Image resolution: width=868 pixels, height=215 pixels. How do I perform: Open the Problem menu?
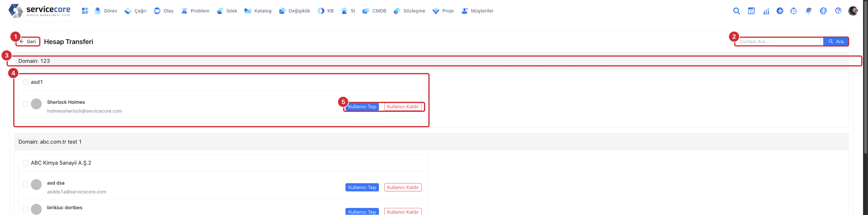pos(195,11)
